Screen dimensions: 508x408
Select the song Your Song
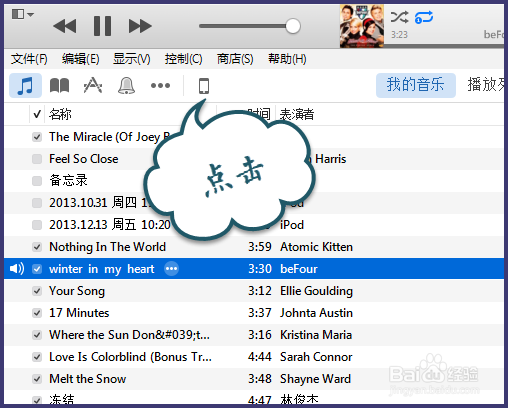(x=77, y=291)
